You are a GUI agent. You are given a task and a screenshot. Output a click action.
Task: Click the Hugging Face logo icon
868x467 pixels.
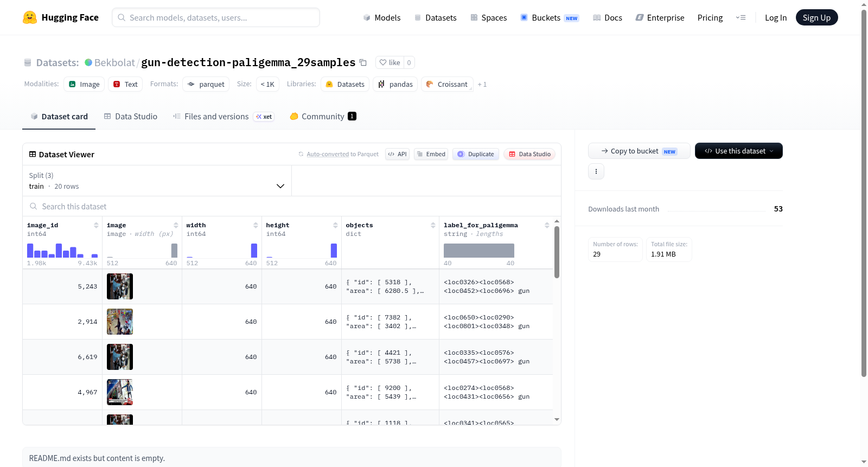pyautogui.click(x=30, y=17)
